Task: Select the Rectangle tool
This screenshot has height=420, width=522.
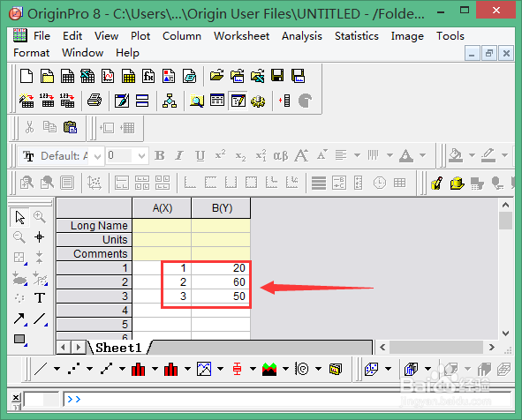Action: click(x=19, y=340)
